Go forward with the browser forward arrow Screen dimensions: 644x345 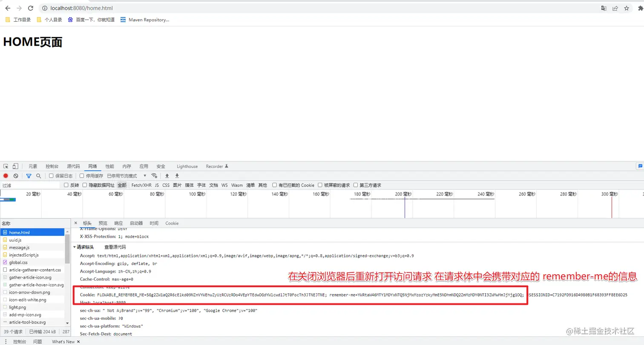[x=19, y=8]
